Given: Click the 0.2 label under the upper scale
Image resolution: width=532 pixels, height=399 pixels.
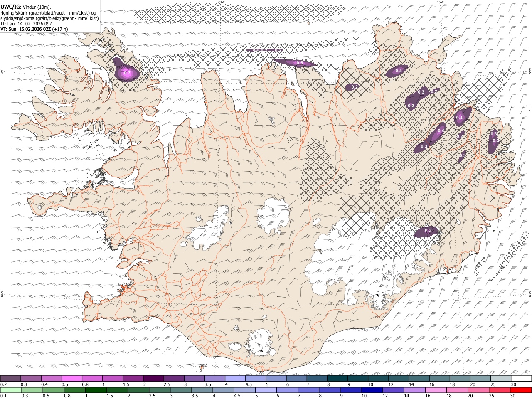Looking at the screenshot, I should (x=4, y=384).
